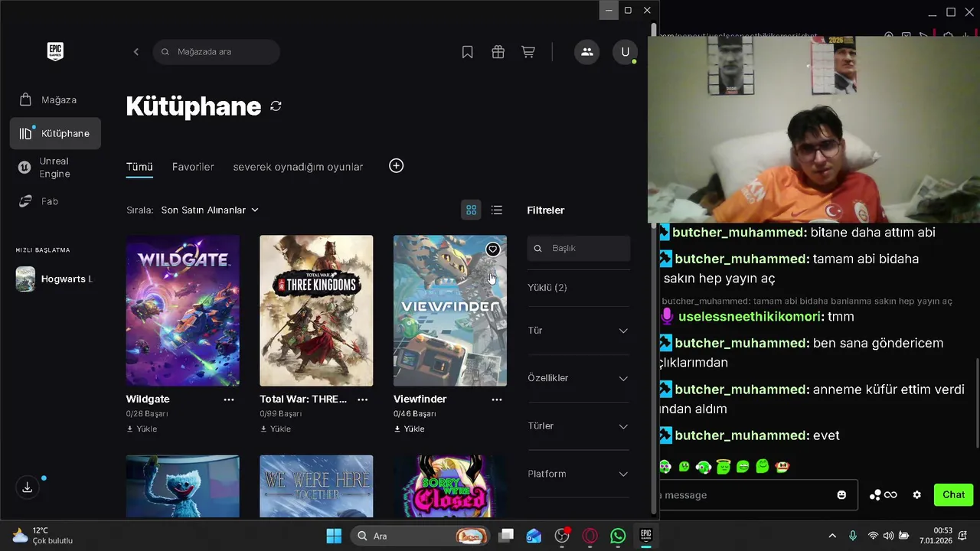The width and height of the screenshot is (980, 551).
Task: Add a new collection with plus icon
Action: tap(396, 166)
